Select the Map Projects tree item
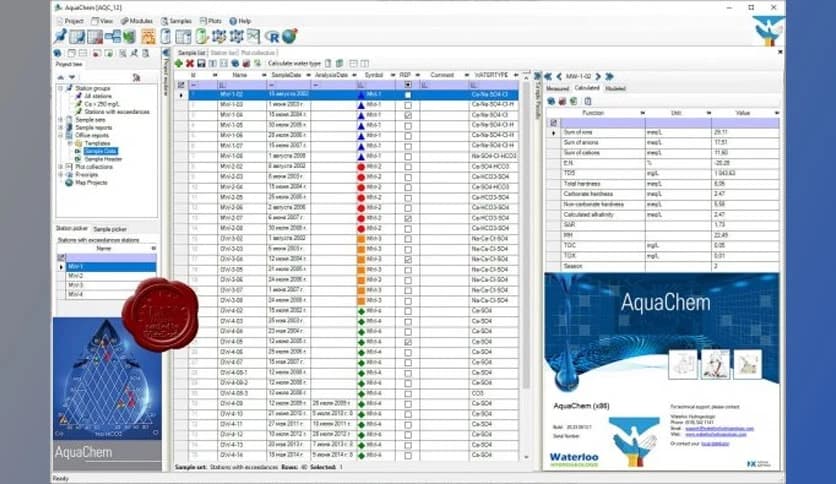This screenshot has width=836, height=484. pyautogui.click(x=91, y=182)
